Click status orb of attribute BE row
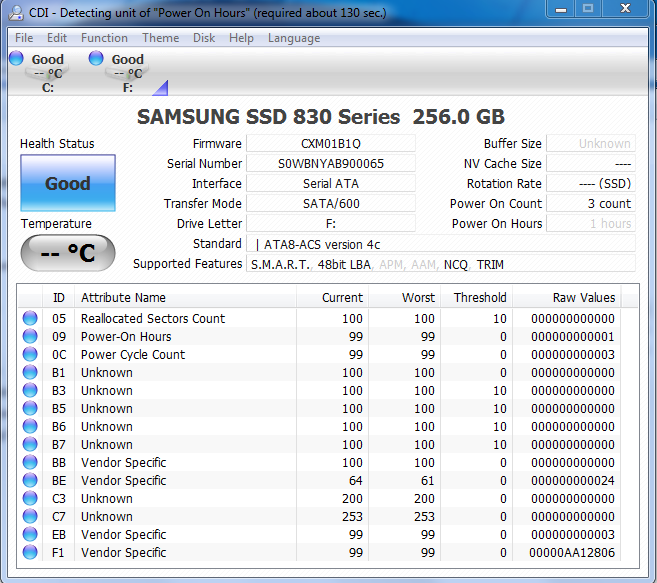The height and width of the screenshot is (583, 657). click(30, 481)
